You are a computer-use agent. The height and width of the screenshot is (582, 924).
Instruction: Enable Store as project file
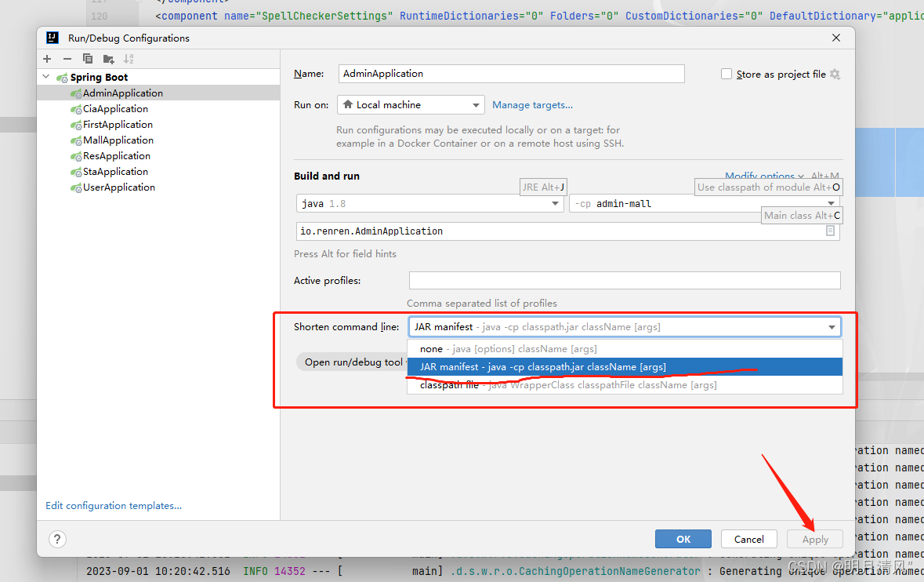[x=726, y=74]
